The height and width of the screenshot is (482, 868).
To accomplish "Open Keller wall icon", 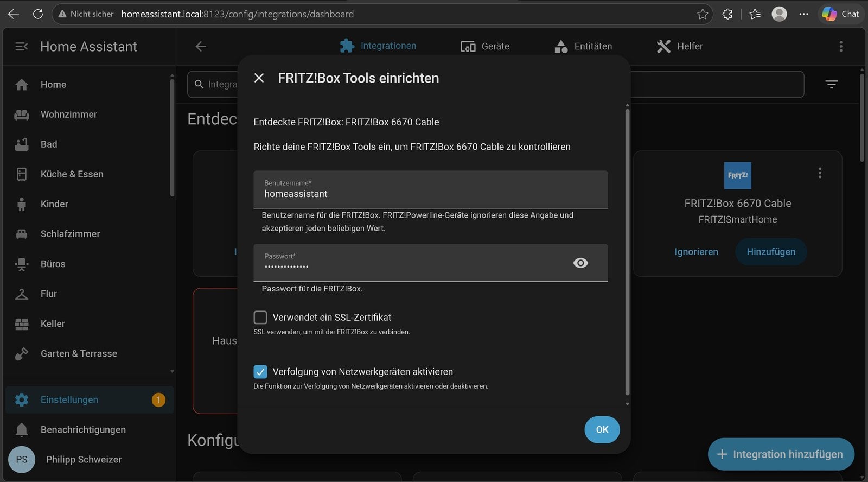I will (x=22, y=324).
